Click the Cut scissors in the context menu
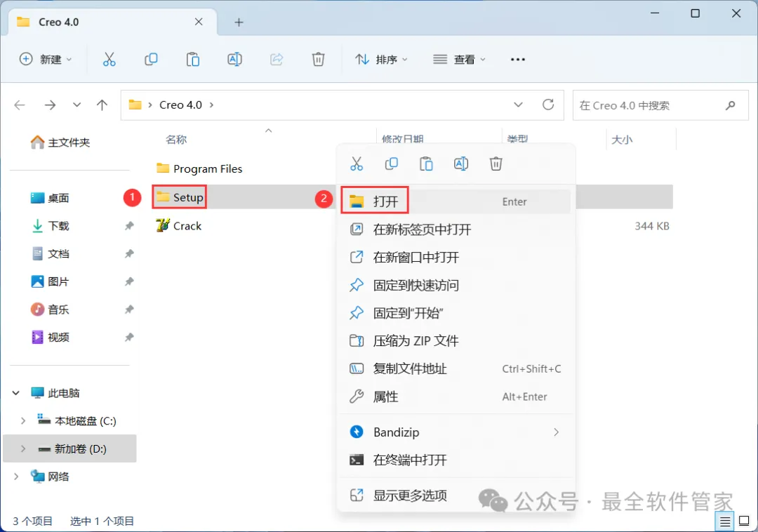Screen dimensions: 758x532 (x=357, y=164)
